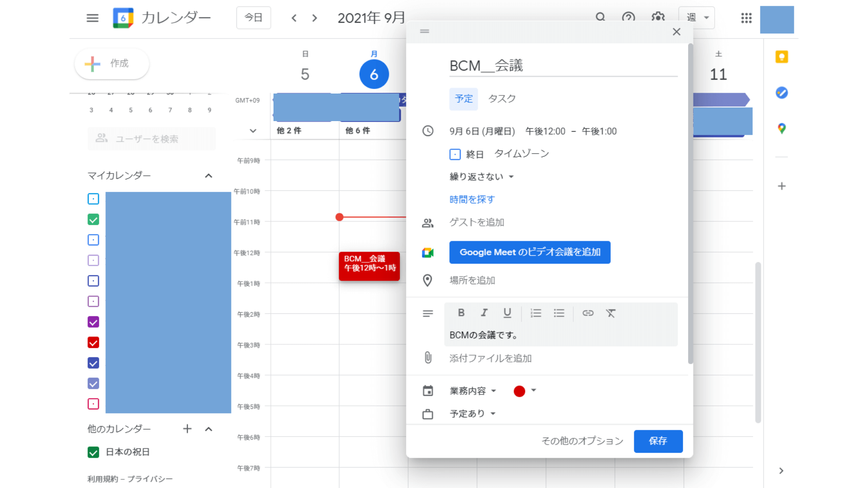Apply underline formatting in description toolbar

[507, 313]
